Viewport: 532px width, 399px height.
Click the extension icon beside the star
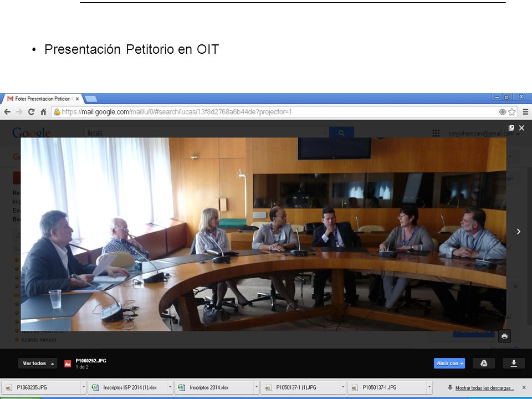[503, 111]
